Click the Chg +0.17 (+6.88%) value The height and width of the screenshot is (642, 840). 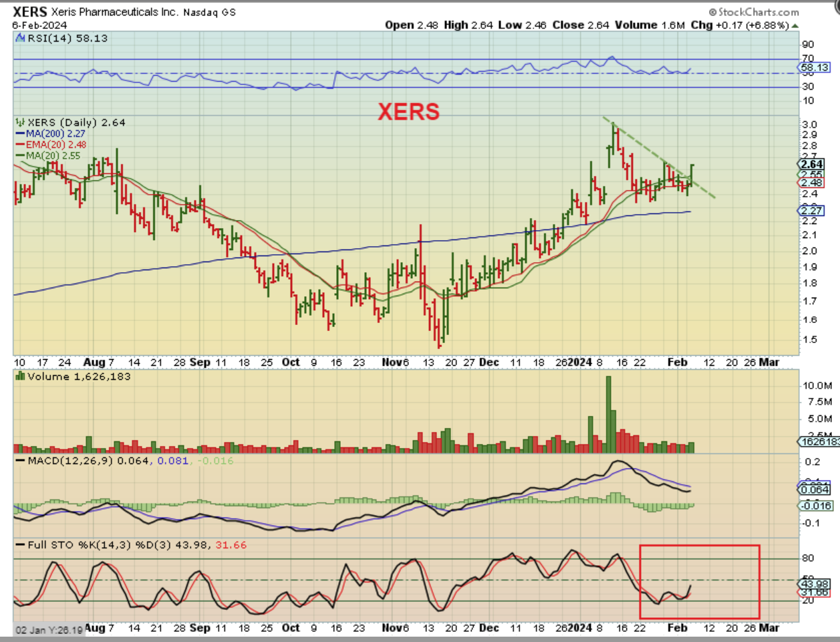740,25
